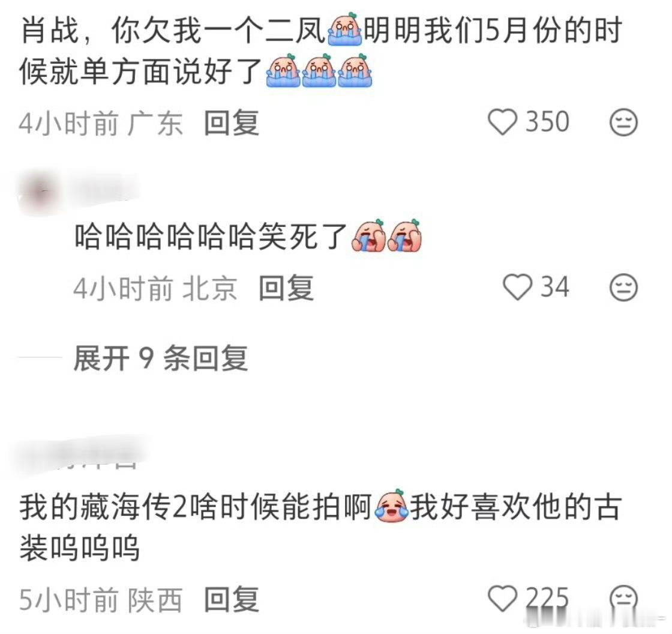Reply to the Beijing comment via 回复
The image size is (672, 634).
(x=286, y=288)
